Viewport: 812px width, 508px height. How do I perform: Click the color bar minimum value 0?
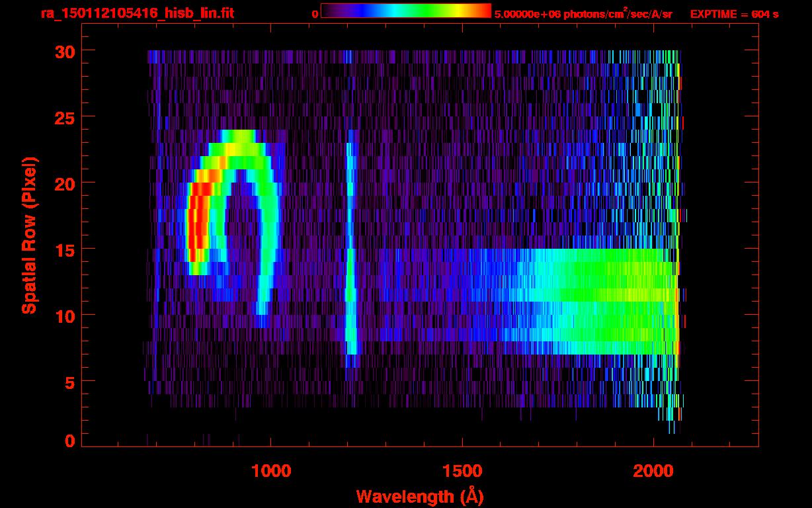315,14
